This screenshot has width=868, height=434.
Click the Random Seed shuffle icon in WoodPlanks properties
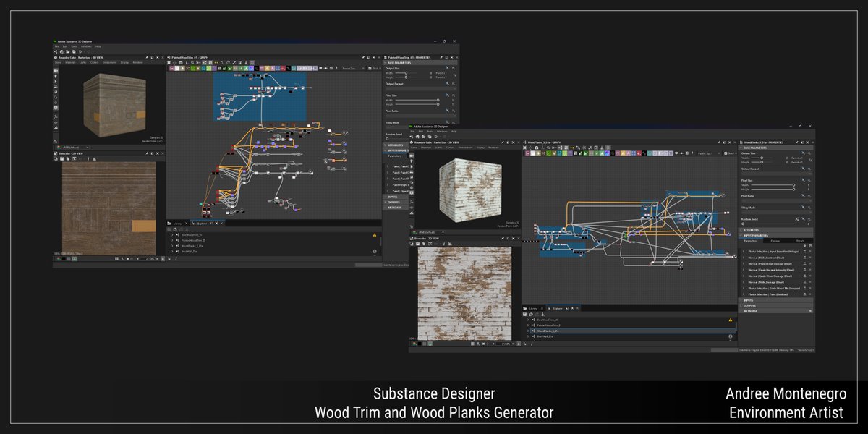click(796, 219)
